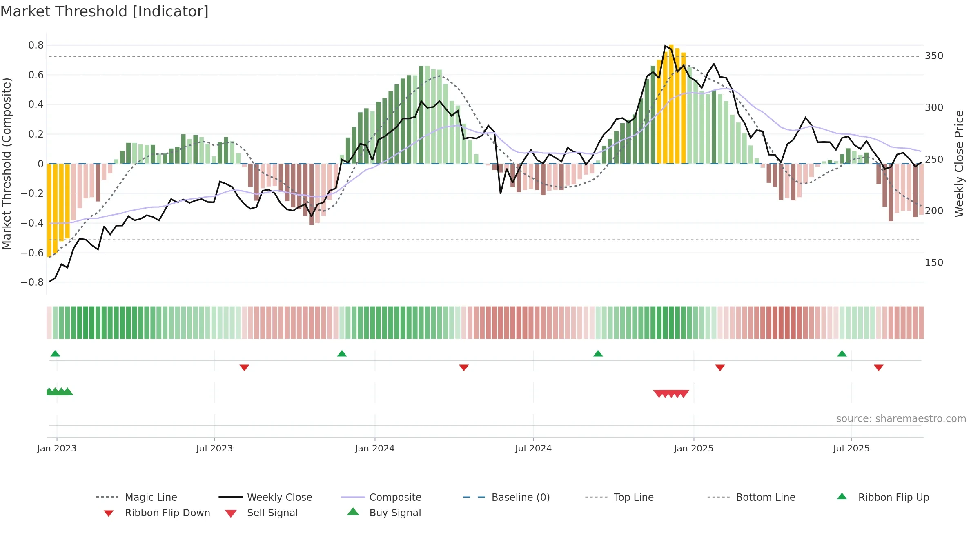980x551 pixels.
Task: Click the green Ribbon Flip Up marker at Jan 2023
Action: coord(55,353)
